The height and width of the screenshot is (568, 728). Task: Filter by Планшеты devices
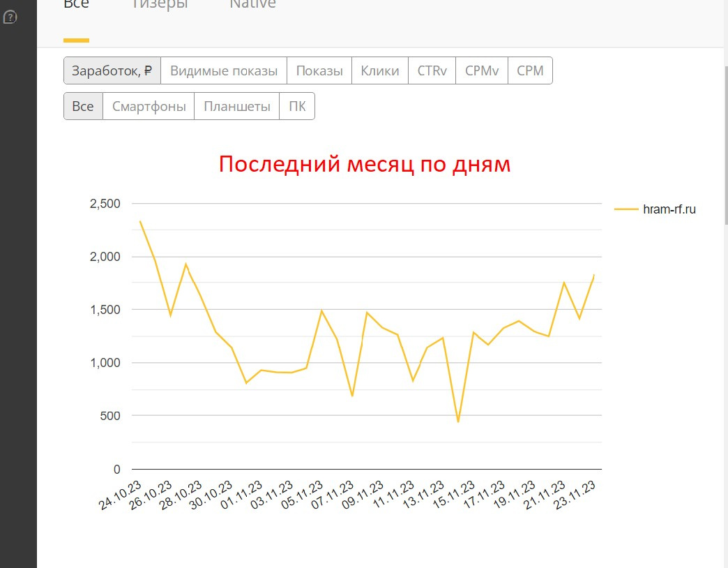point(237,106)
